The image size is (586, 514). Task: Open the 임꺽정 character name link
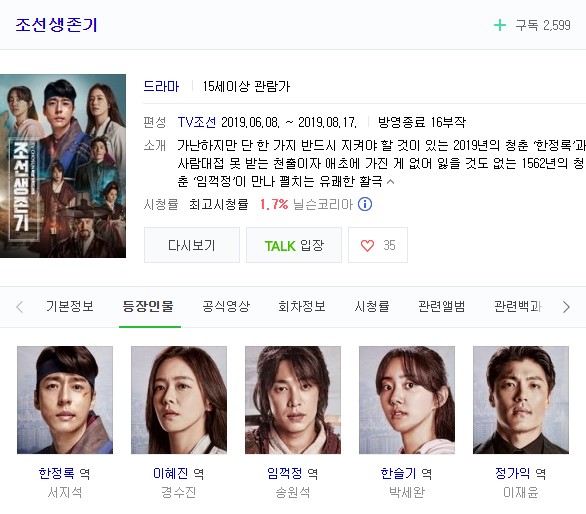285,473
